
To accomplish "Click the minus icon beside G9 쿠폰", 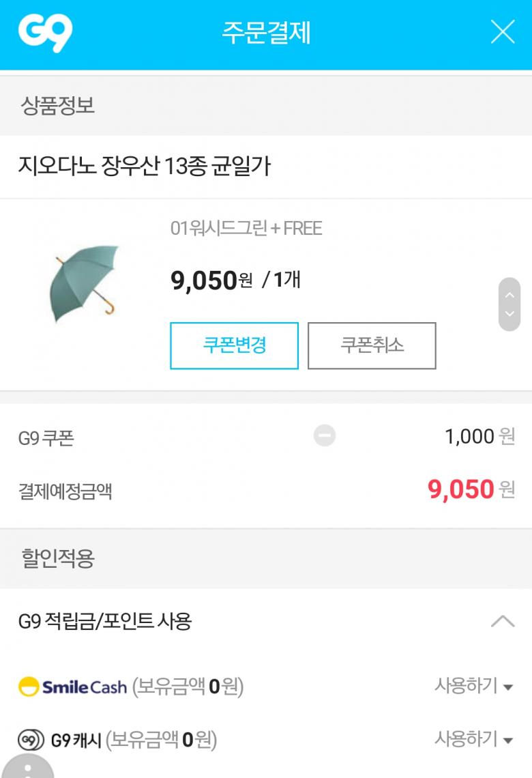I will tap(325, 435).
